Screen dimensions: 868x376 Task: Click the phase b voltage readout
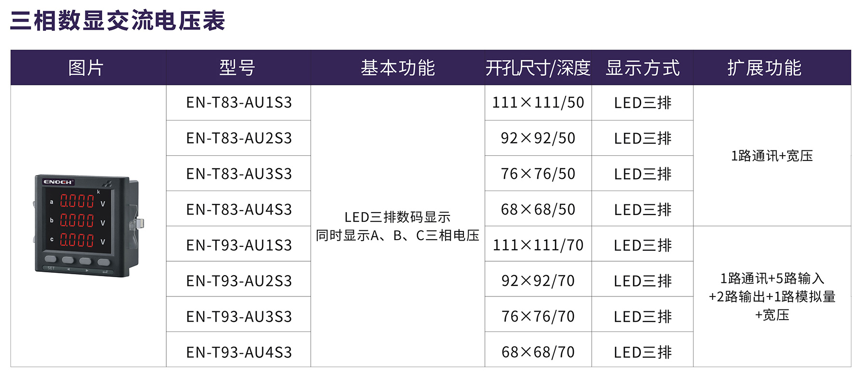tap(77, 220)
